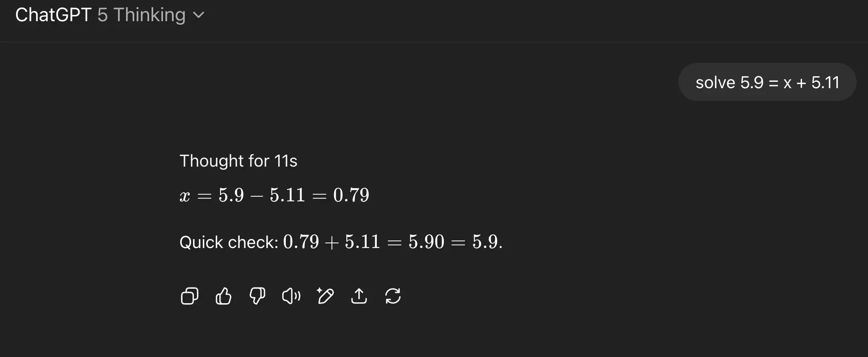Expand the model selector chevron

[x=199, y=15]
